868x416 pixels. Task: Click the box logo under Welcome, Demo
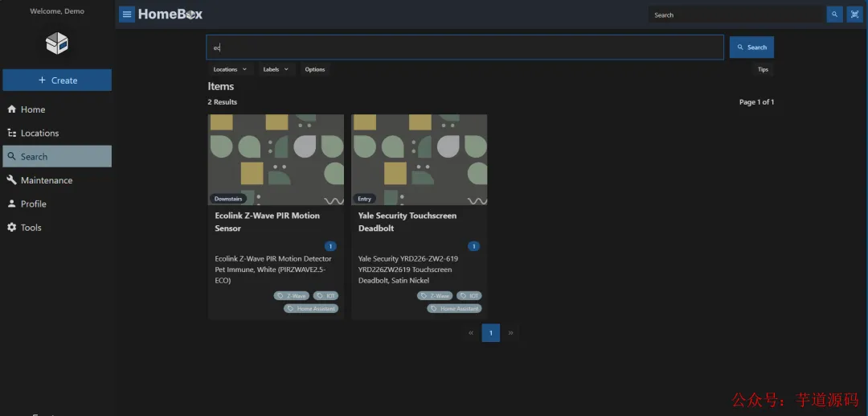coord(57,43)
